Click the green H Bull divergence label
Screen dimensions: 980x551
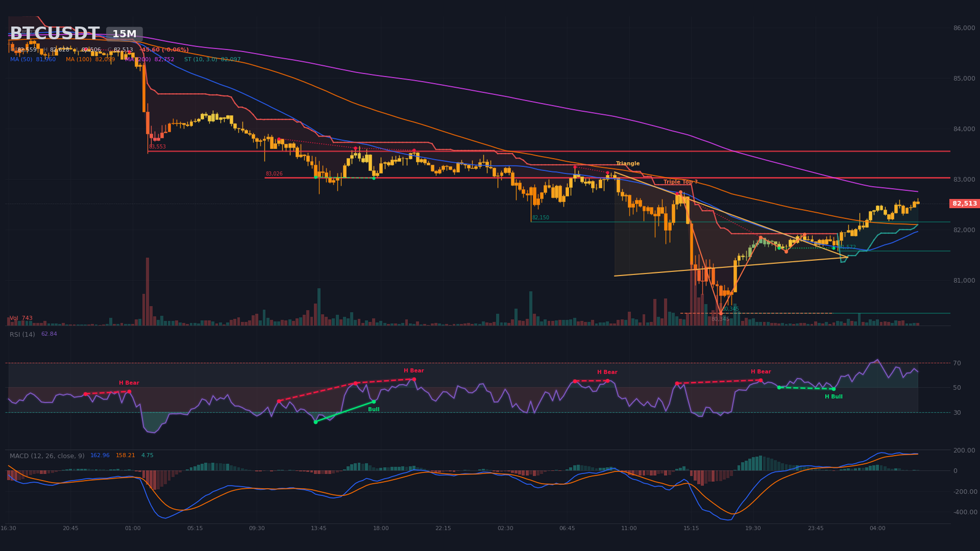[834, 397]
